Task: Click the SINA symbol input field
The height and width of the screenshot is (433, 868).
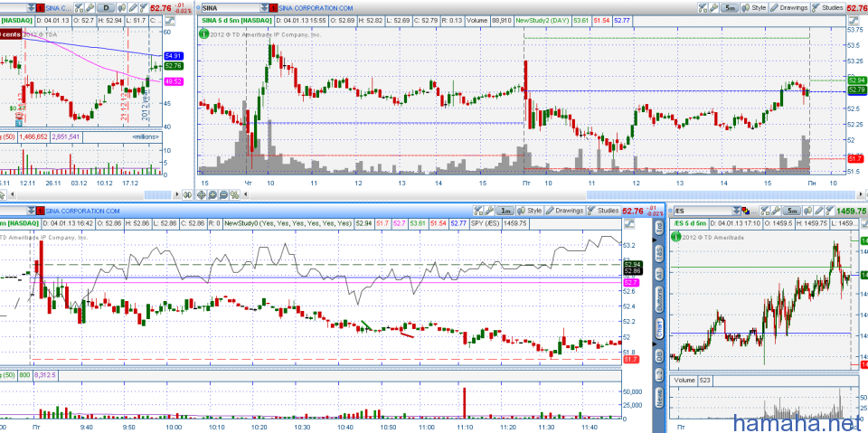Action: (x=231, y=8)
